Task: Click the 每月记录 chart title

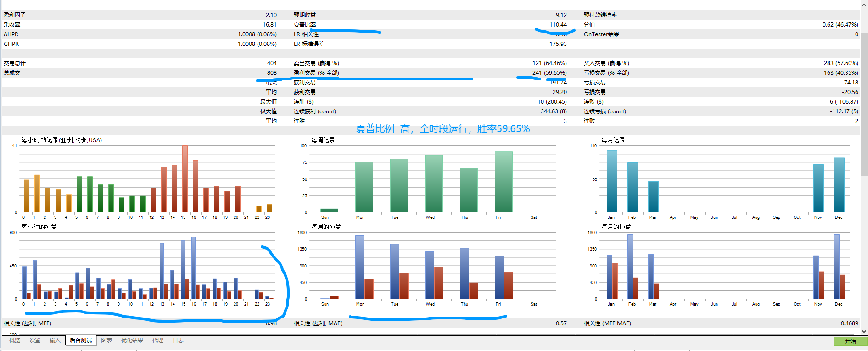Action: (x=613, y=140)
